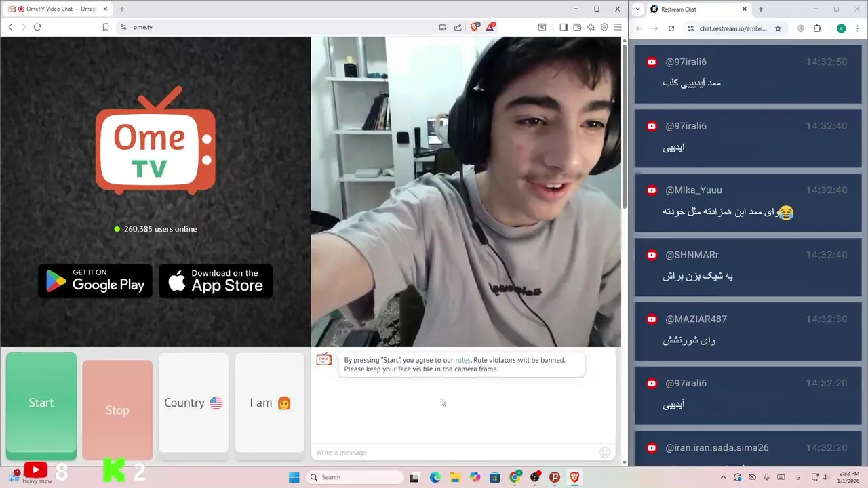Open Microsoft Edge from the taskbar

[x=435, y=477]
